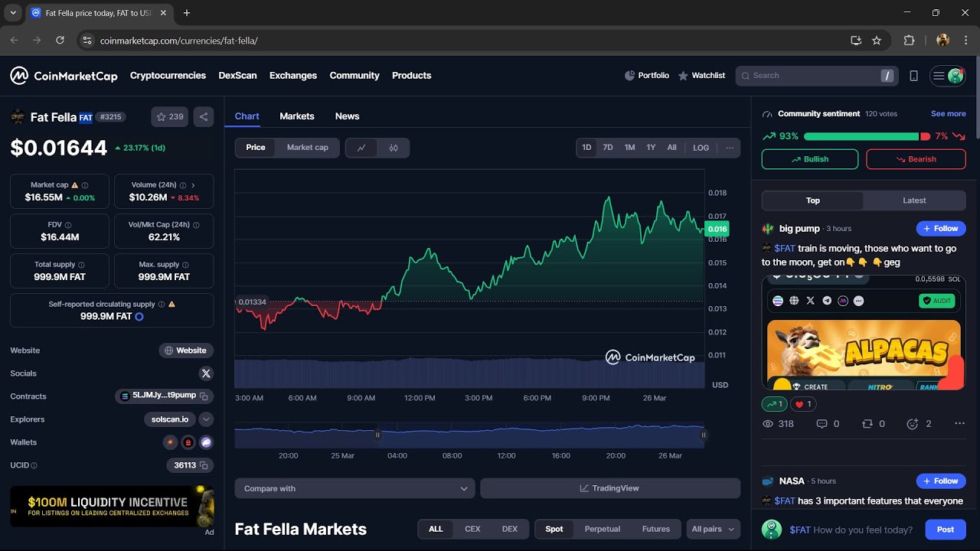Open browser extensions puzzle icon
This screenshot has height=551, width=980.
[x=909, y=41]
